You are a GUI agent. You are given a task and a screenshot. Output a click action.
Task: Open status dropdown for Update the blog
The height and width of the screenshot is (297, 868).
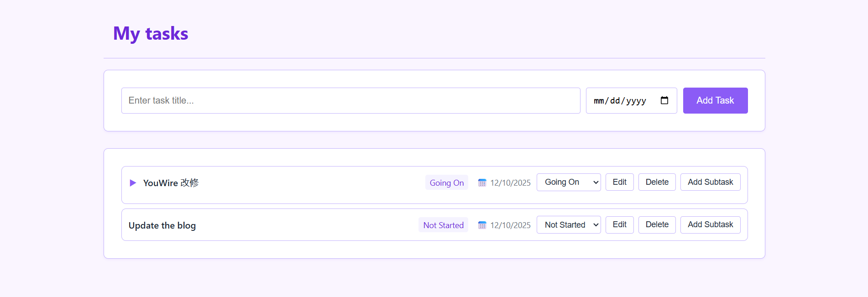[569, 224]
